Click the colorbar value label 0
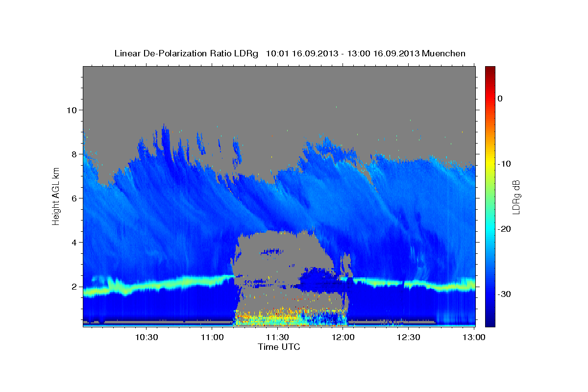 pyautogui.click(x=500, y=98)
